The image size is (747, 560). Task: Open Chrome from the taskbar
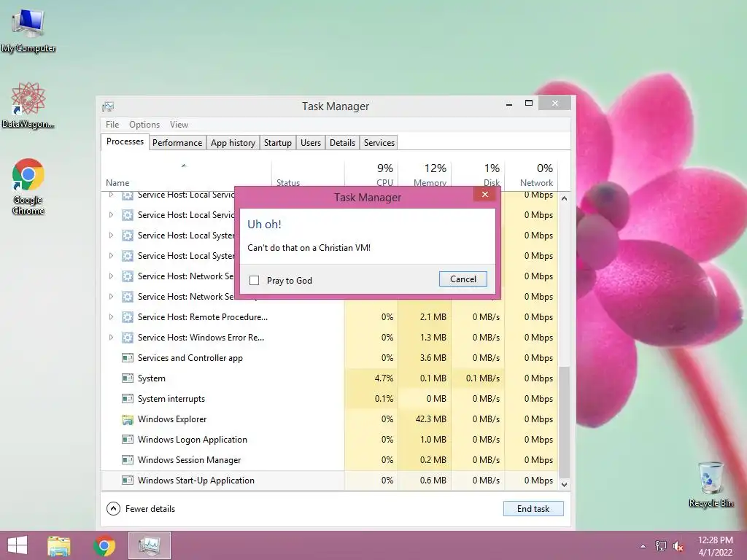[x=104, y=545]
